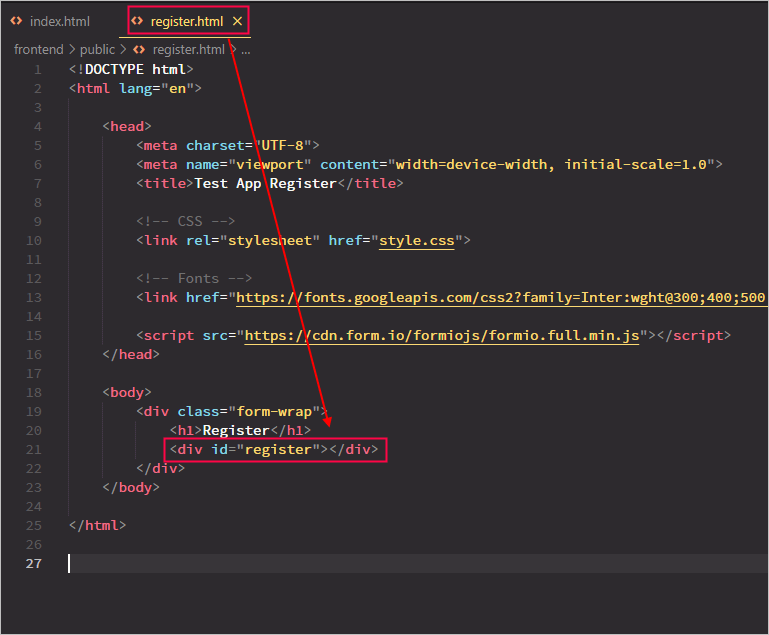Follow the cdn.form.io formio script URL
This screenshot has height=635, width=769.
pyautogui.click(x=442, y=336)
